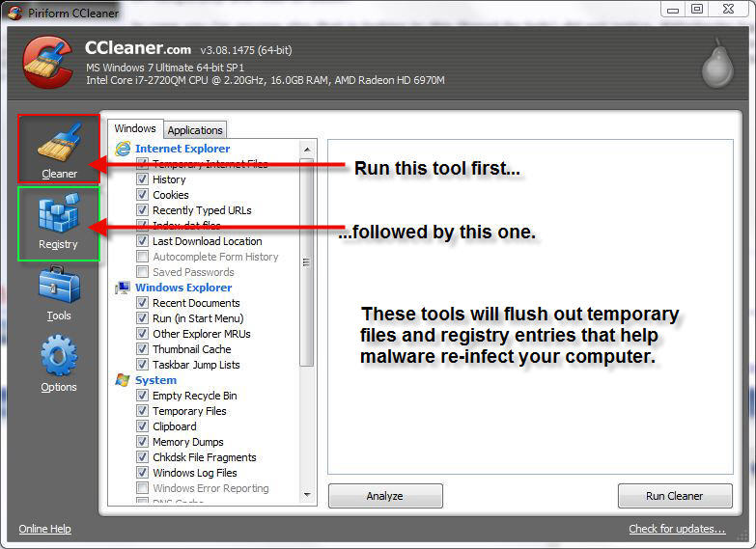Image resolution: width=756 pixels, height=549 pixels.
Task: Click the list scrollbar up arrow
Action: click(307, 149)
